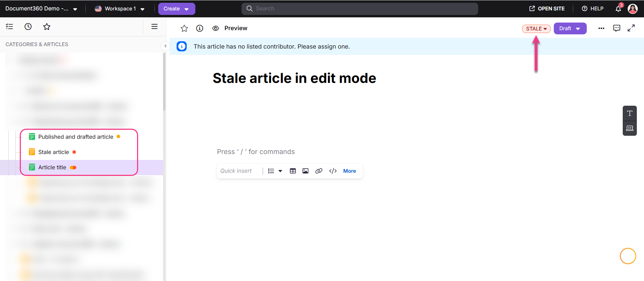Insert a table from quick insert
Image resolution: width=644 pixels, height=281 pixels.
tap(293, 171)
